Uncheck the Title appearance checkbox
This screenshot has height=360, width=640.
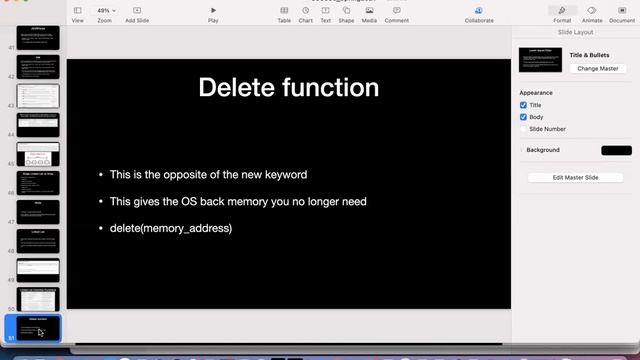coord(523,105)
